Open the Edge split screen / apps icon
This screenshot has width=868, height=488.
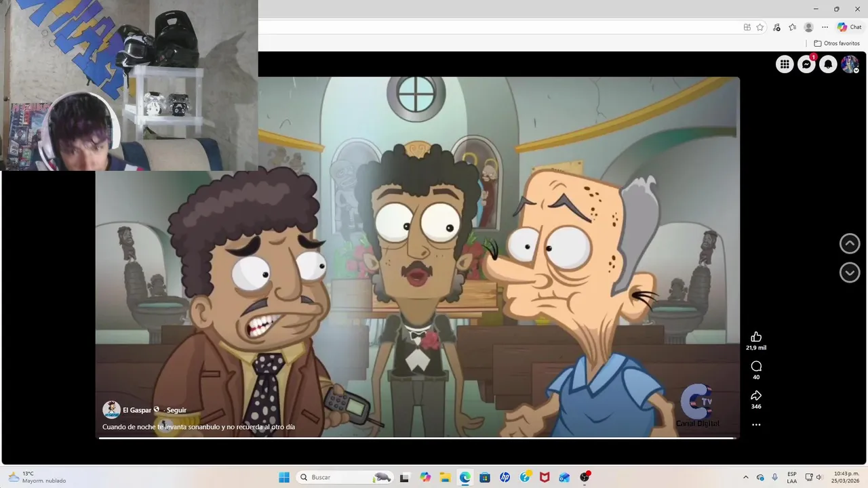tap(747, 27)
